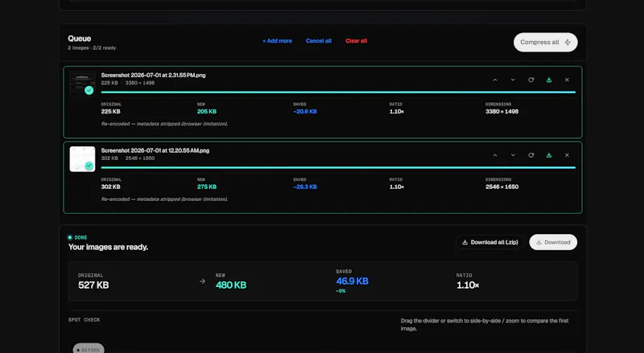Click the 3380 × 1498 dimensions value
This screenshot has height=353, width=644.
pos(502,112)
